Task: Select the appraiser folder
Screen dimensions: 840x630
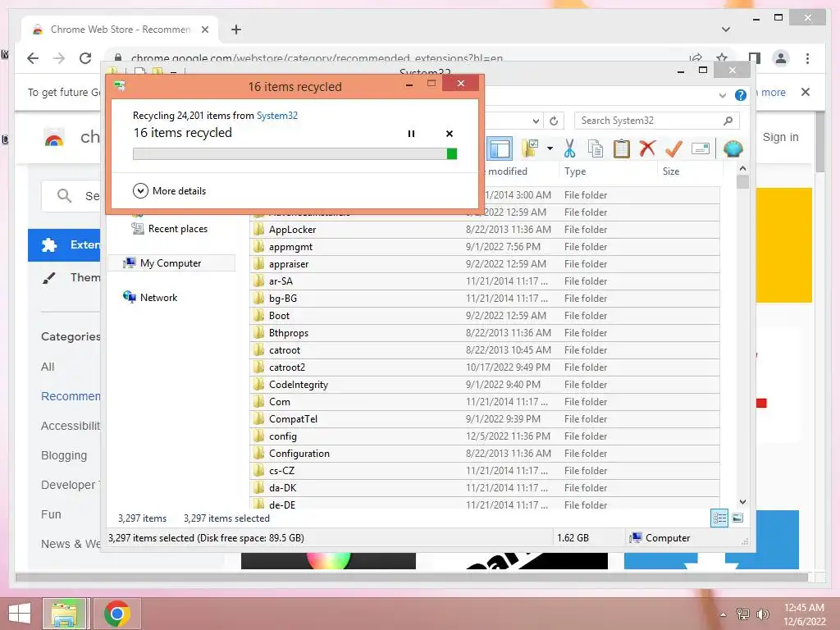Action: coord(484,264)
